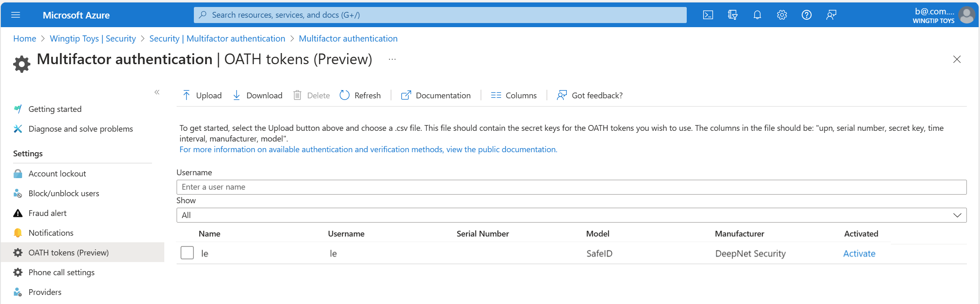Open the public documentation link
This screenshot has width=980, height=304.
368,149
